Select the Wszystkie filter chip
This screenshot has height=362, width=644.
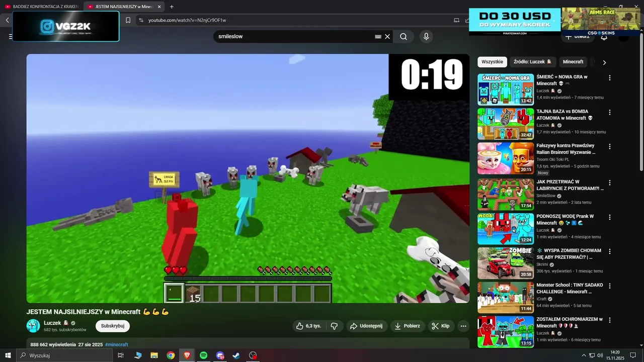[492, 62]
